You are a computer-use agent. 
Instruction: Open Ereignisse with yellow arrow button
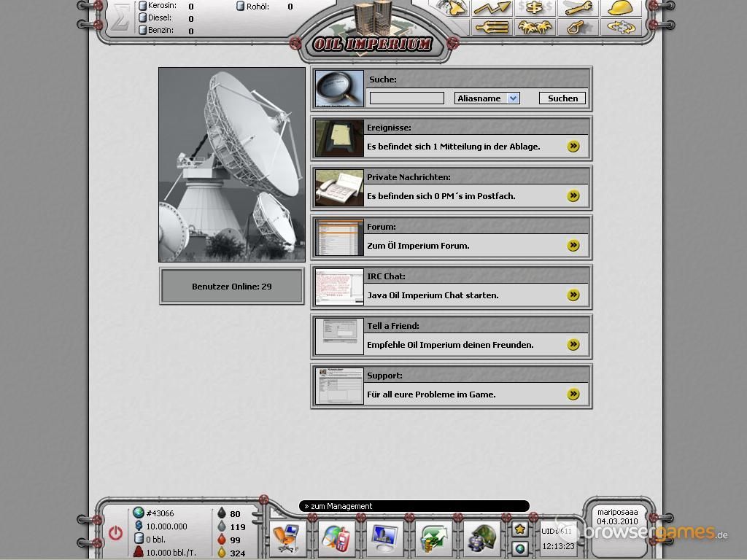tap(573, 146)
